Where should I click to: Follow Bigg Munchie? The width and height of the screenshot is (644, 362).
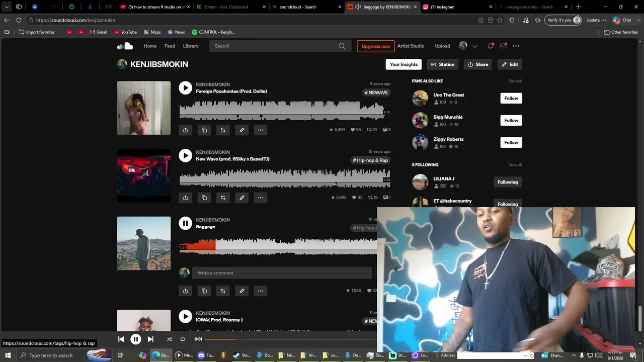[x=511, y=120]
